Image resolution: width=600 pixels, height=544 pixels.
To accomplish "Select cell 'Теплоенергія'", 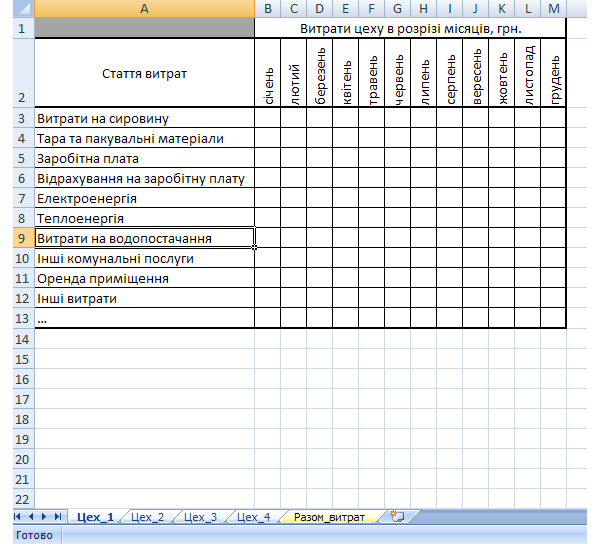I will (x=144, y=218).
